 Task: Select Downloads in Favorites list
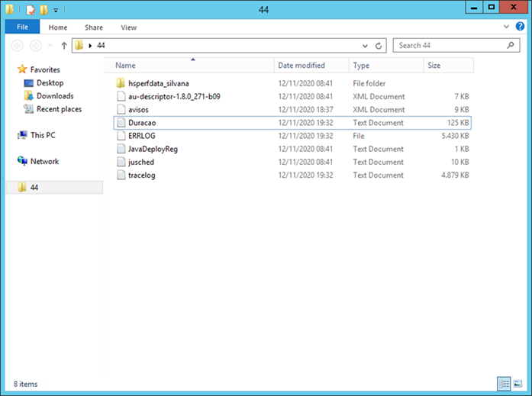tap(55, 96)
